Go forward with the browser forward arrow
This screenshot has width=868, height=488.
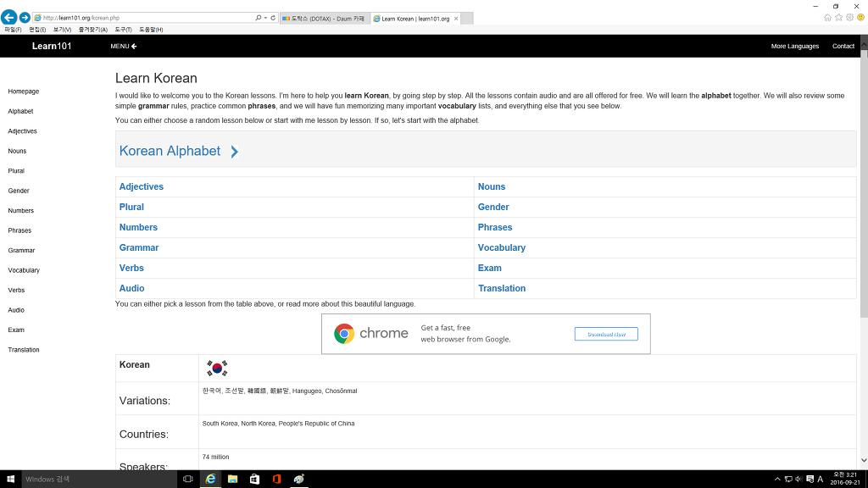click(x=25, y=18)
